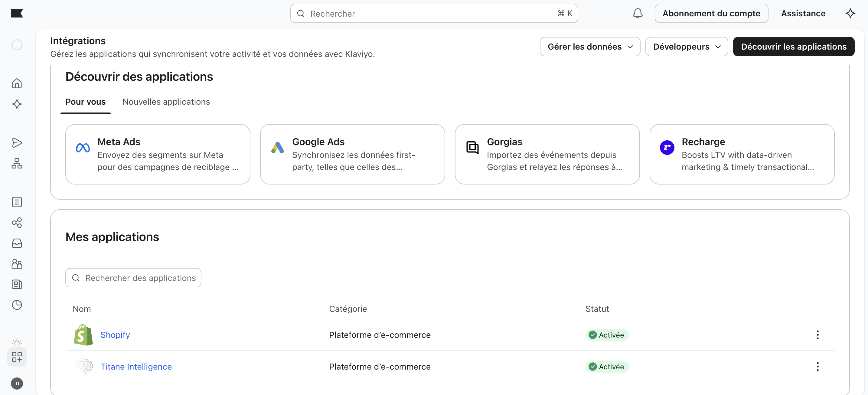Focus the Rechercher global search field
868x395 pixels.
(434, 14)
